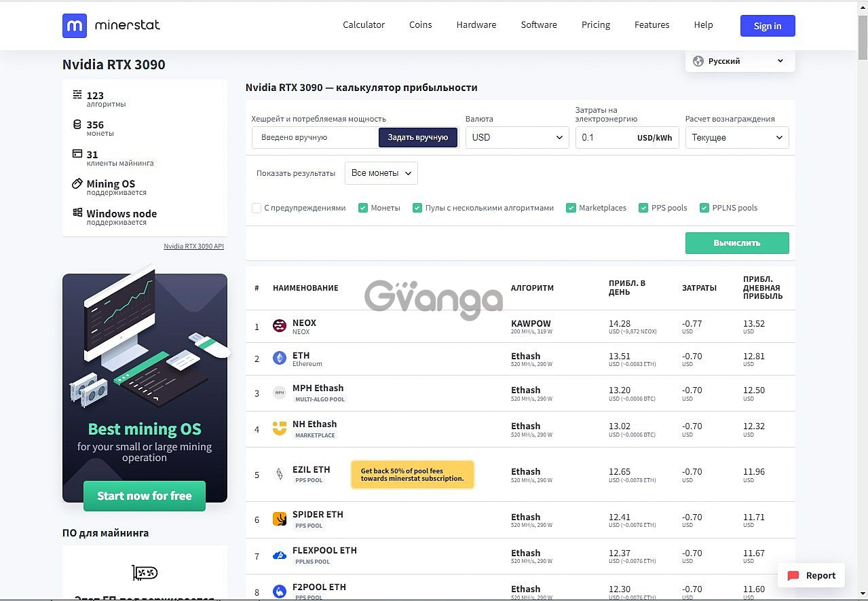Image resolution: width=868 pixels, height=601 pixels.
Task: Uncheck the PPS pools checkbox
Action: (x=643, y=208)
